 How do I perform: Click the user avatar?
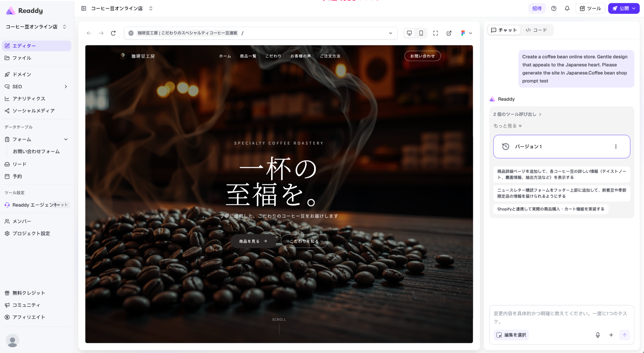point(13,341)
